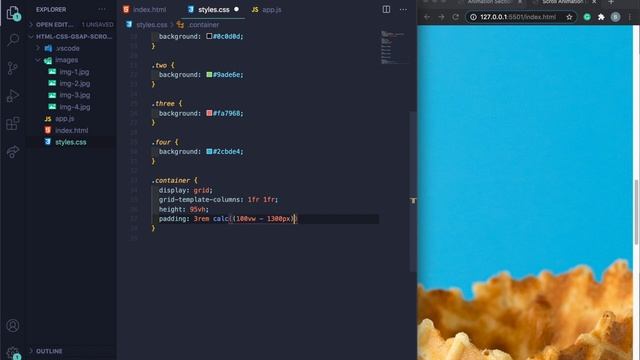Collapse the HTML-CSS-GSAP project folder

click(x=31, y=36)
